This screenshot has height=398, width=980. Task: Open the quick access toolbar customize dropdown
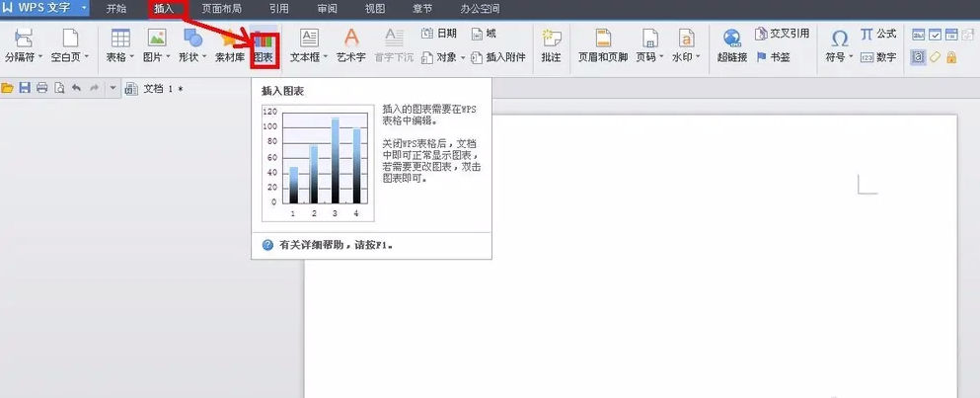[113, 88]
